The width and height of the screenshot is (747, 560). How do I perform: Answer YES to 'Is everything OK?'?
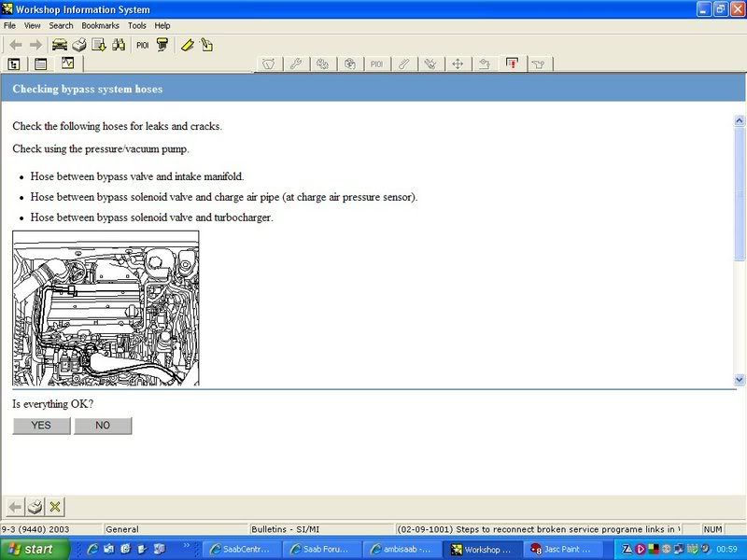[41, 426]
